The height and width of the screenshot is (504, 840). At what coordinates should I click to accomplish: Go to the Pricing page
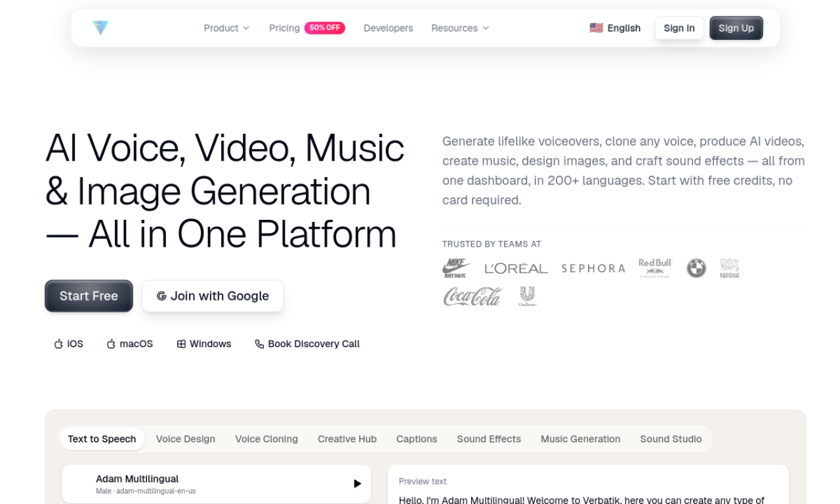tap(284, 28)
